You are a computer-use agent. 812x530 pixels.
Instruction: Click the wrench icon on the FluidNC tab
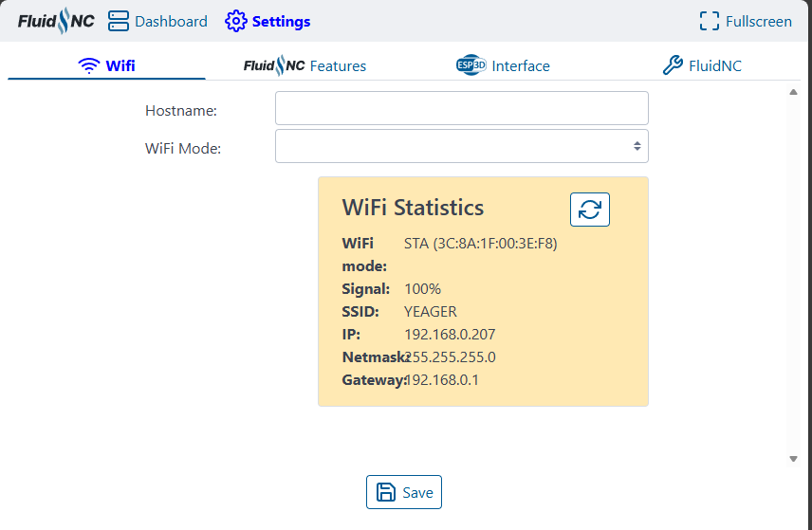tap(673, 65)
